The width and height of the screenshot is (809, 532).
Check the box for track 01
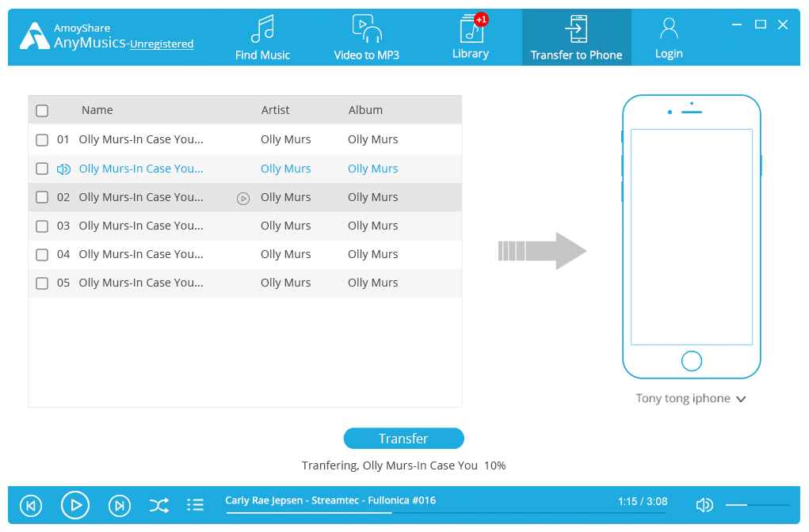(43, 140)
